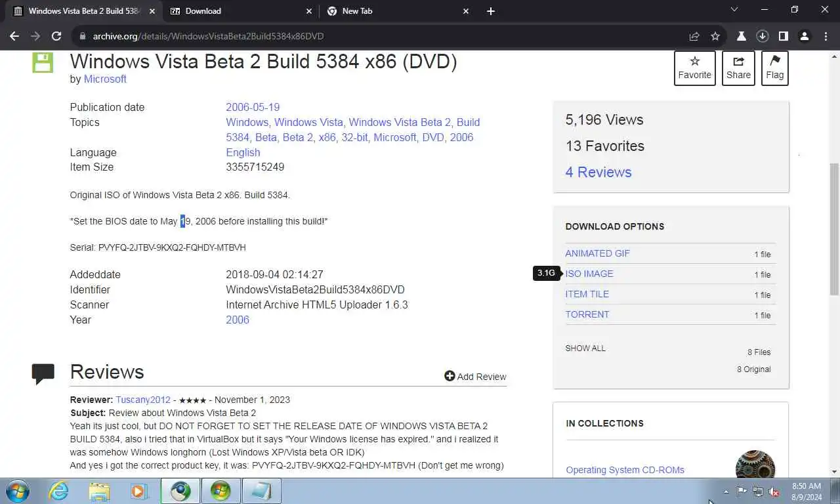840x504 pixels.
Task: Open the downloads icon in toolbar
Action: click(762, 36)
